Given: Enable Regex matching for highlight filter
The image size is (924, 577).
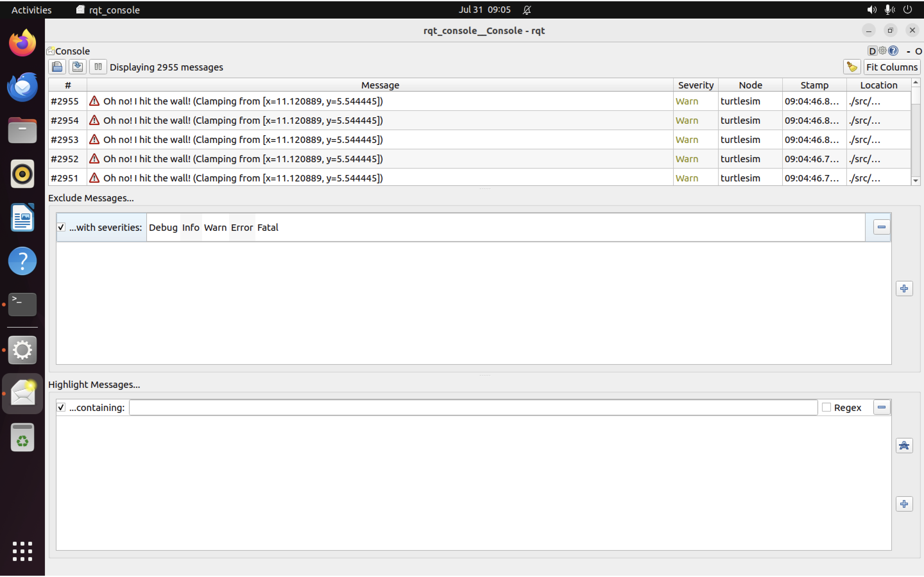Looking at the screenshot, I should click(x=826, y=407).
